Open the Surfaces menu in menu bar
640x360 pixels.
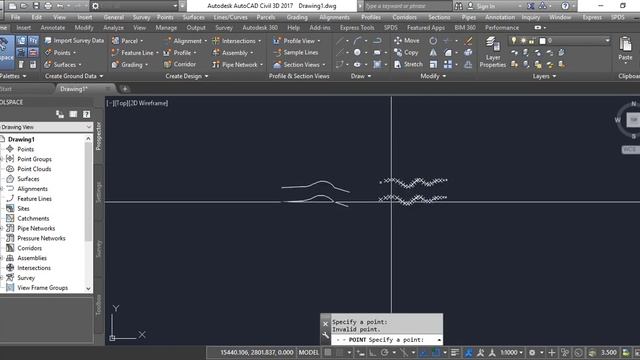tap(193, 17)
